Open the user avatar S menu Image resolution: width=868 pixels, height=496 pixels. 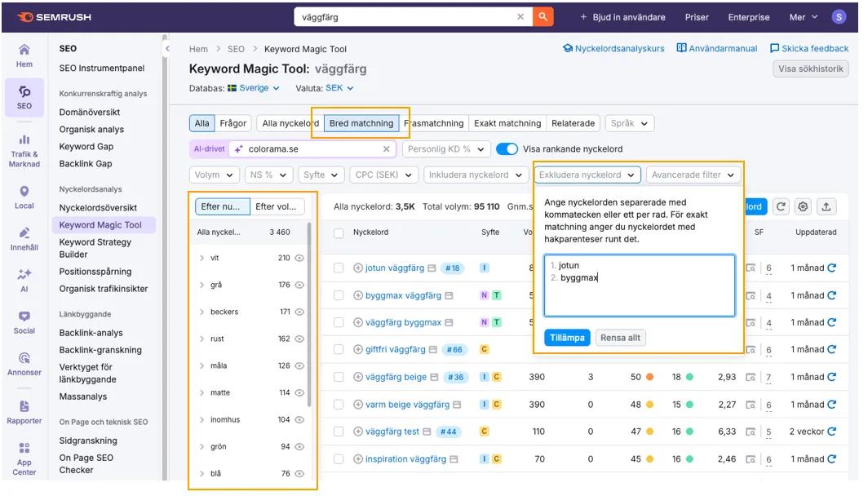tap(839, 16)
